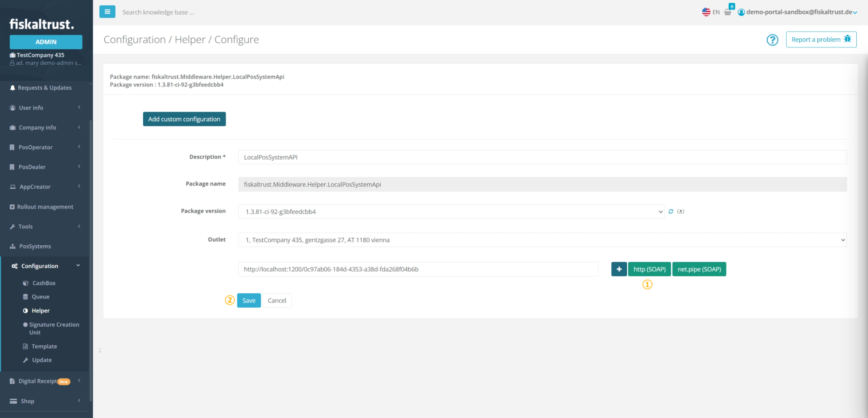Click the icon right of the refresh icon
The width and height of the screenshot is (868, 418).
tap(681, 212)
